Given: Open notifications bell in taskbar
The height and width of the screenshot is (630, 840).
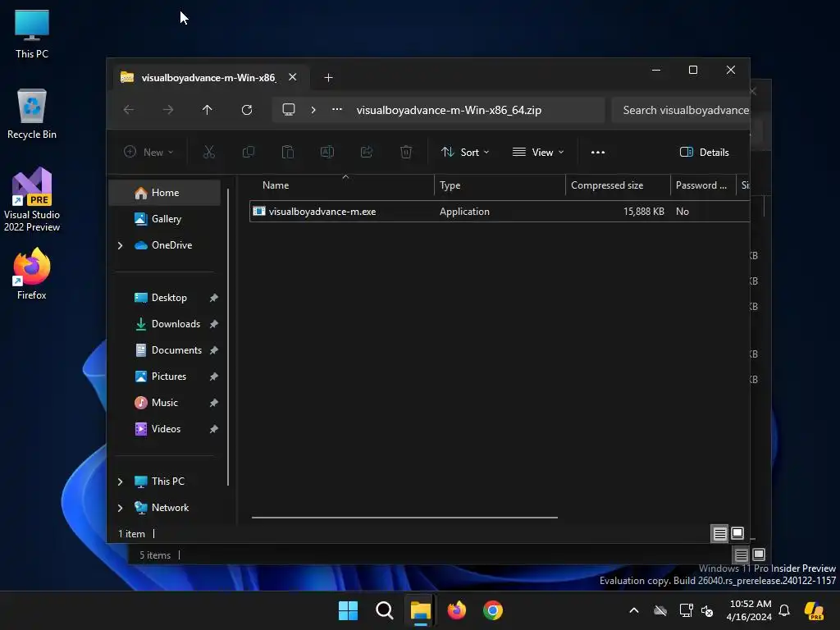Looking at the screenshot, I should 784,610.
